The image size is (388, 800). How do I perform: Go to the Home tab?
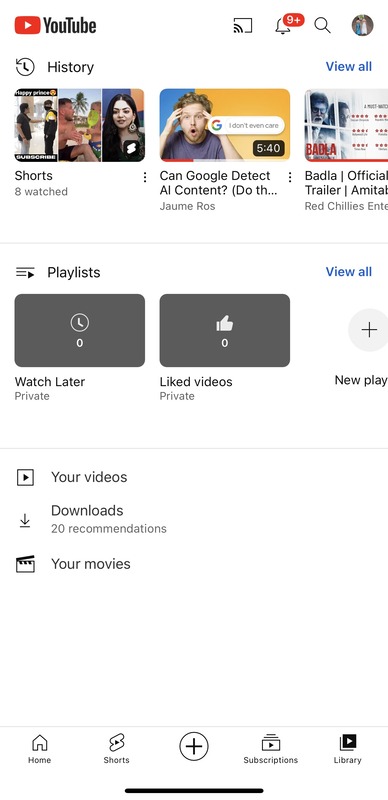(x=39, y=749)
